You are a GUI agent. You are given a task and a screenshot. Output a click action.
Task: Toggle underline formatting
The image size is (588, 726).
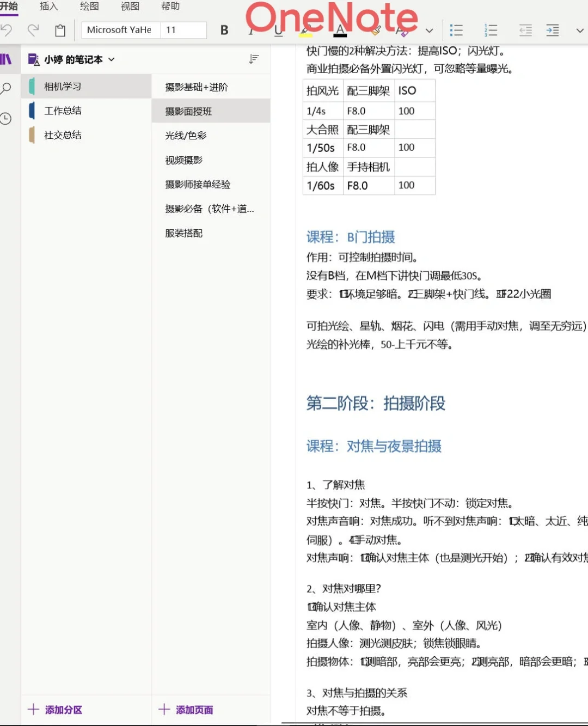[x=278, y=30]
